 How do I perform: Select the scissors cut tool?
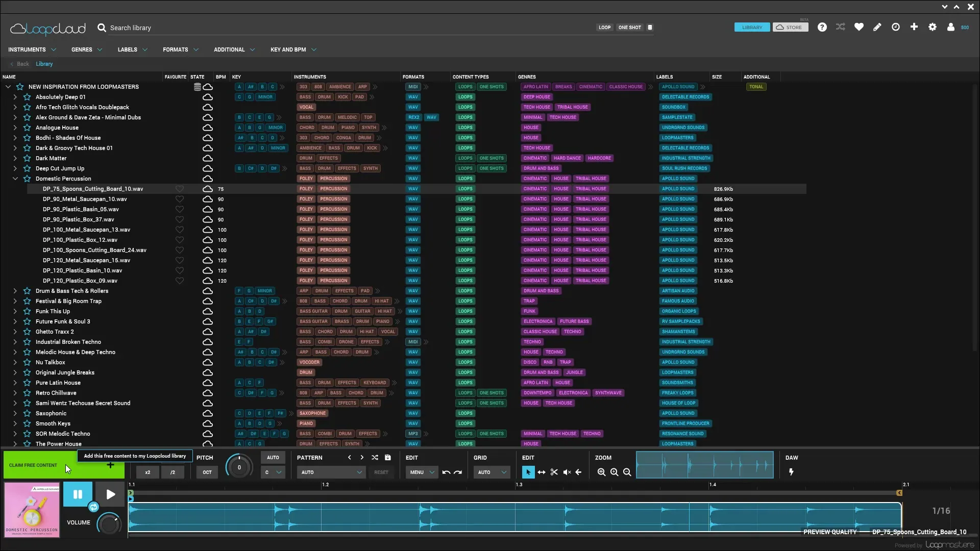click(554, 472)
